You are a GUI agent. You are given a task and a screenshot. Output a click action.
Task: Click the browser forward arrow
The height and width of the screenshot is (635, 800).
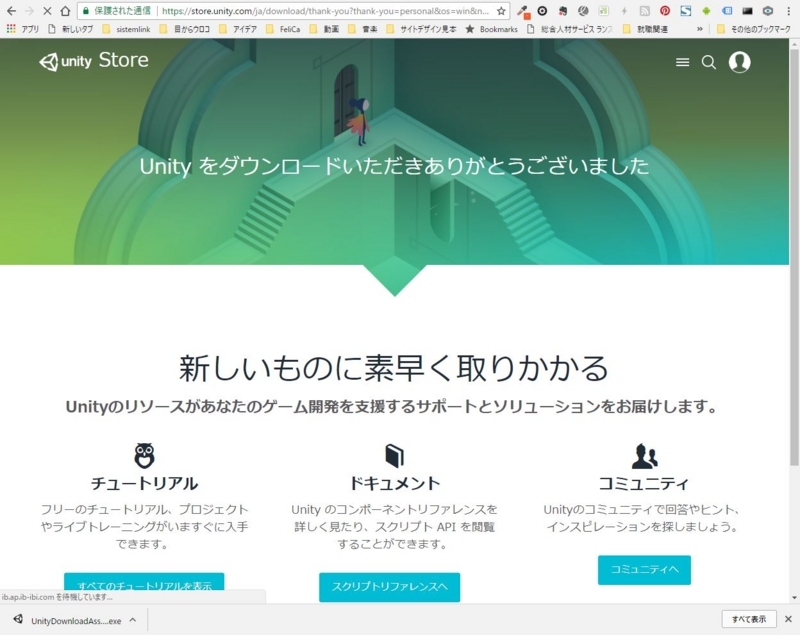(29, 11)
